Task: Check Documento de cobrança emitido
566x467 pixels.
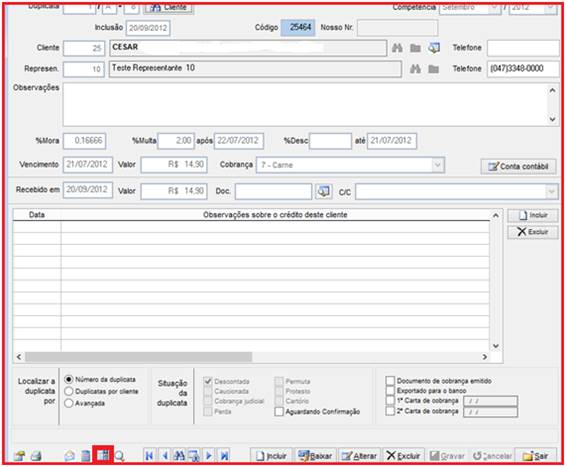Action: pos(390,381)
